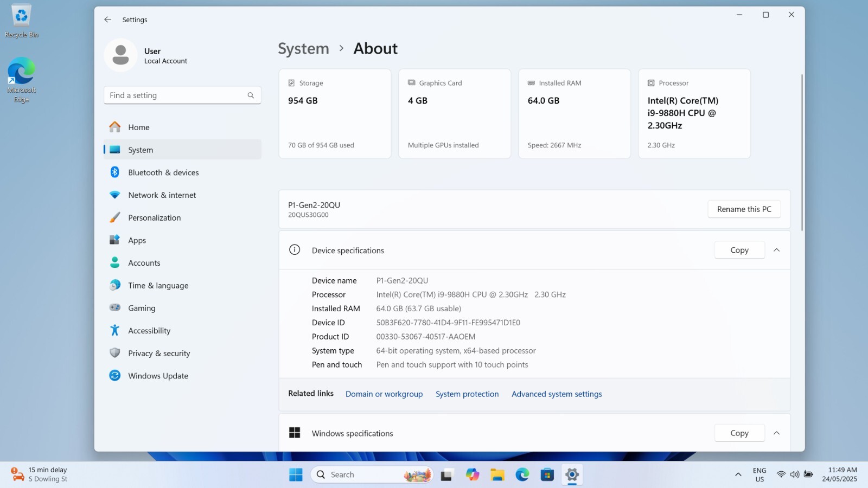Click the Home house icon in sidebar
This screenshot has height=488, width=868.
115,127
